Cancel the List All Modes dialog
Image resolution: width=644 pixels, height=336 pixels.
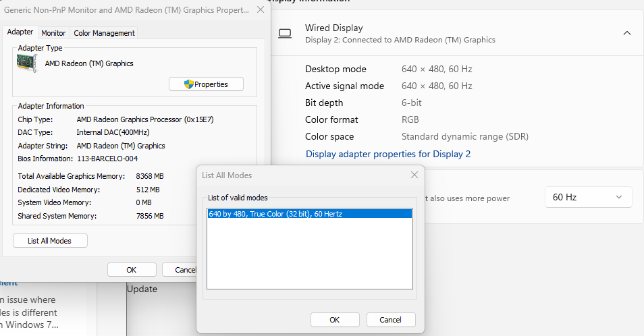click(x=391, y=320)
